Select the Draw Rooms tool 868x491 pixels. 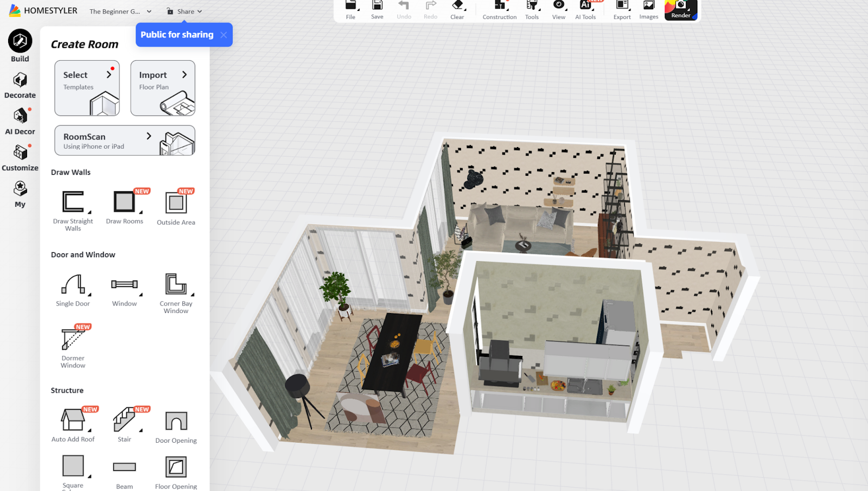[x=125, y=207]
